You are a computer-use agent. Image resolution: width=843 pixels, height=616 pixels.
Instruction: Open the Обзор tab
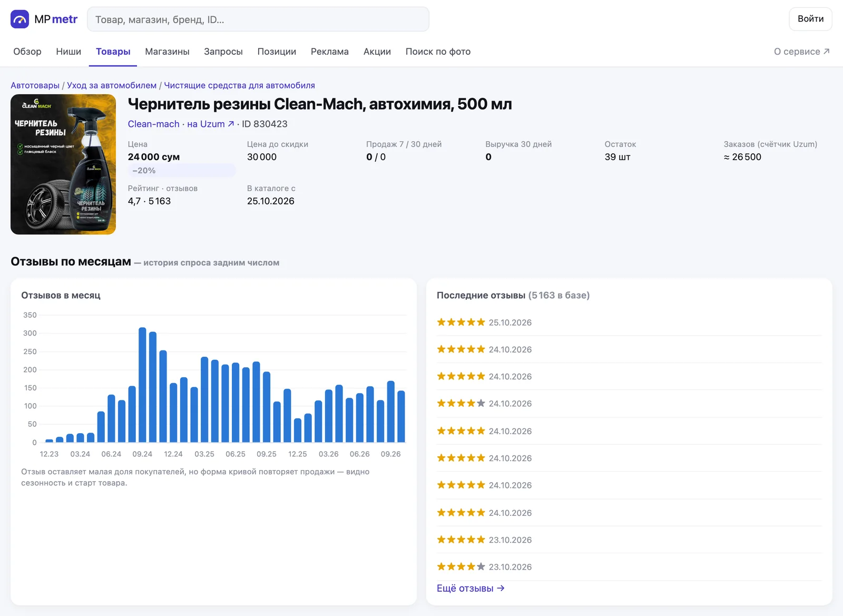pos(27,52)
